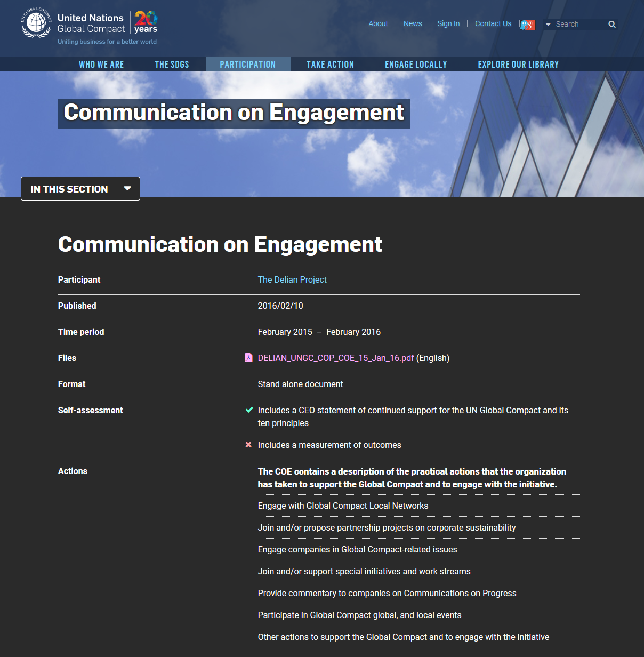This screenshot has height=657, width=644.
Task: Click into the Search input field
Action: (580, 25)
